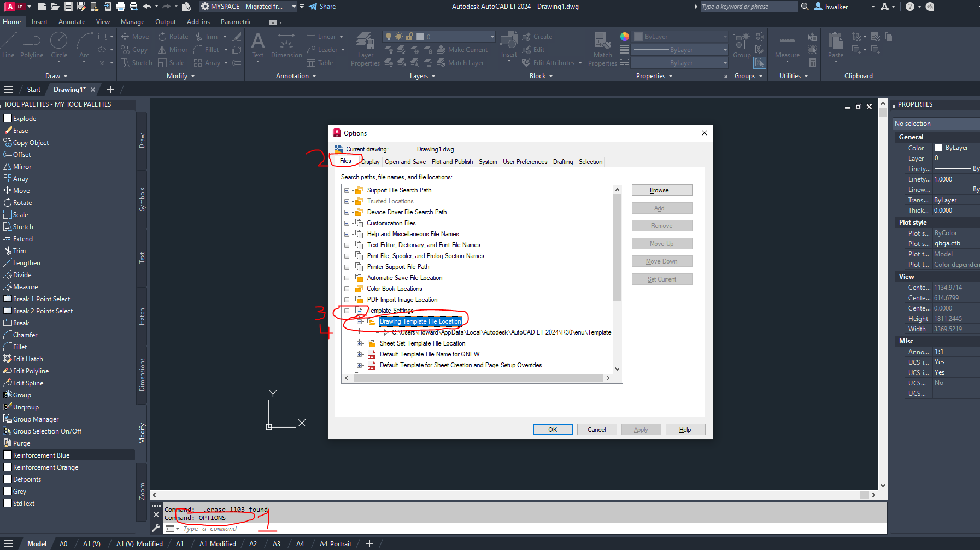980x550 pixels.
Task: Toggle the layer freeze sun icon
Action: tap(398, 36)
